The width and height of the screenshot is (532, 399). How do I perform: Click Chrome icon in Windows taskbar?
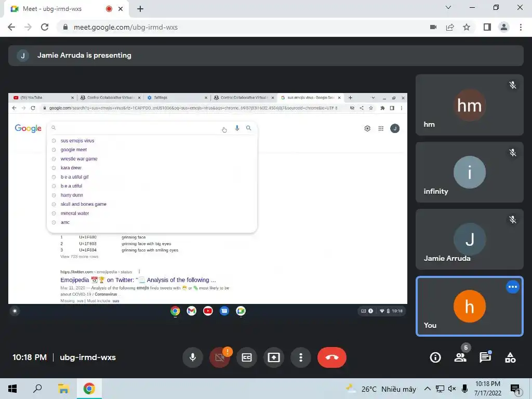tap(89, 389)
